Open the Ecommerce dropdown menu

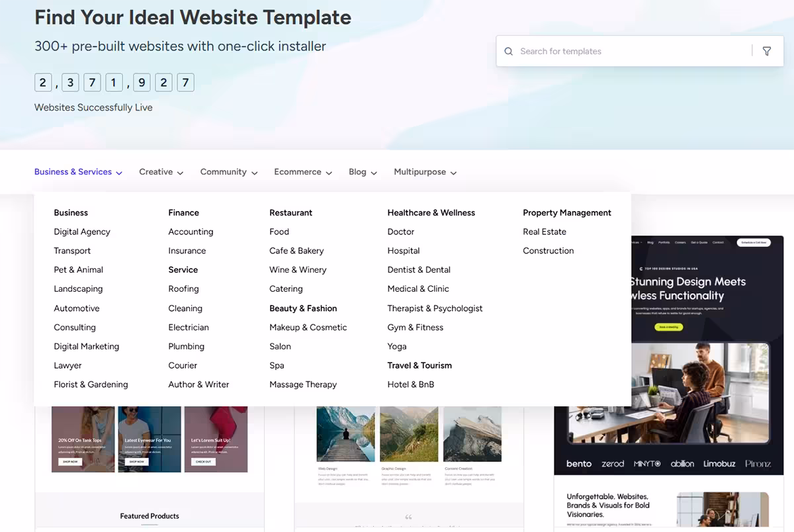303,172
